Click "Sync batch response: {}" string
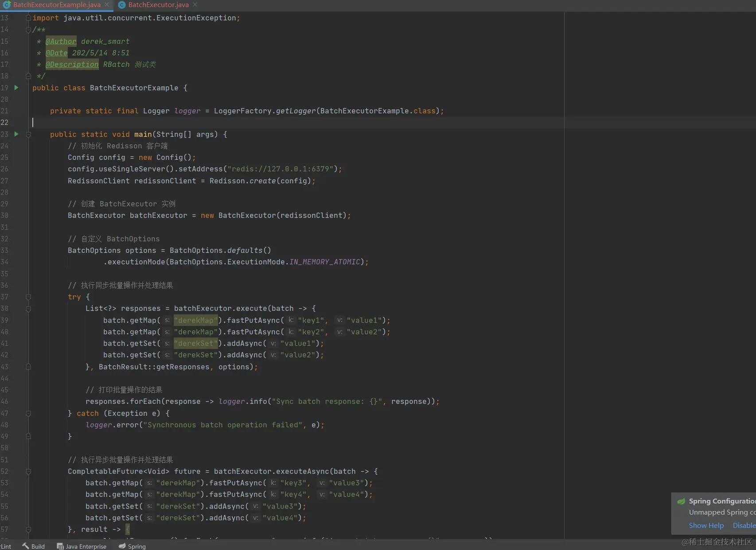This screenshot has height=550, width=756. (327, 401)
